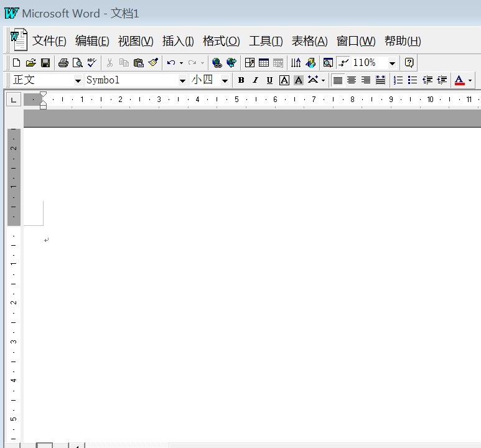The image size is (481, 448).
Task: Click the New blank document icon
Action: (16, 63)
